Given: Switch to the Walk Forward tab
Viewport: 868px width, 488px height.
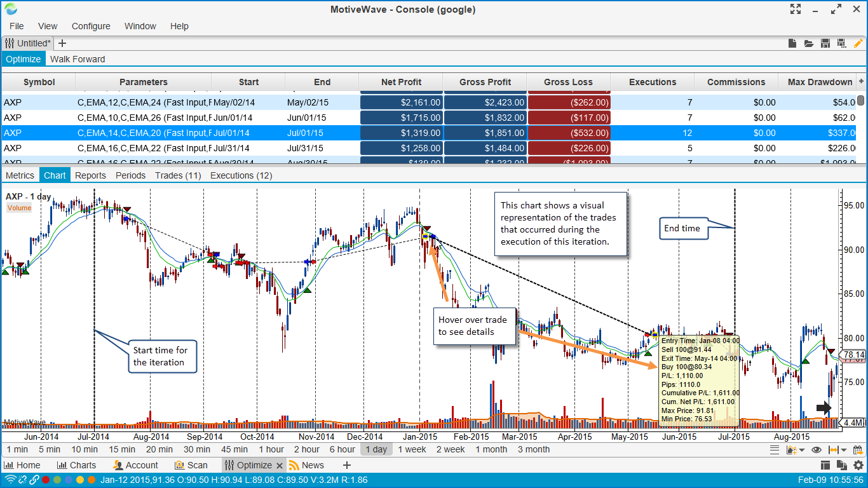Looking at the screenshot, I should point(78,59).
